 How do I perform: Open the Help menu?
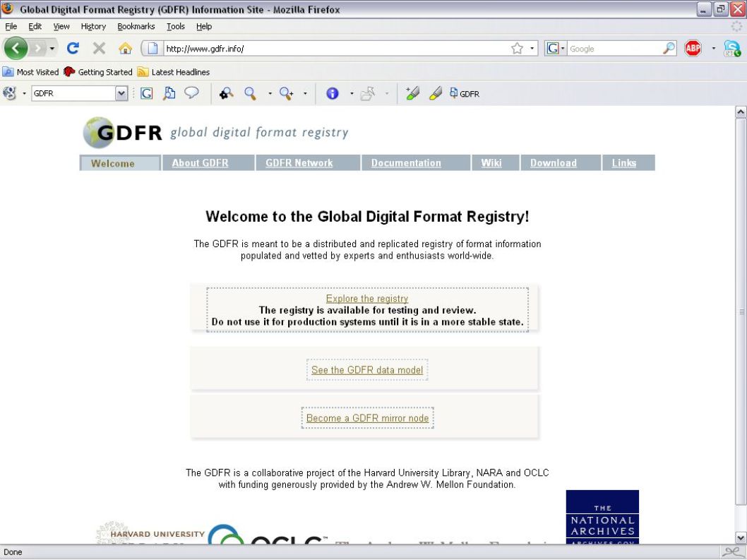(x=204, y=26)
